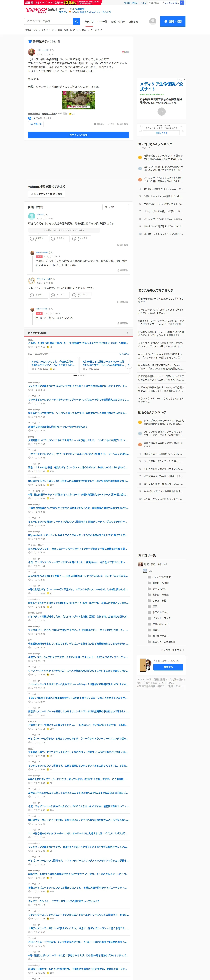Click the 超PayPay祭 banner at top

(63, 3)
